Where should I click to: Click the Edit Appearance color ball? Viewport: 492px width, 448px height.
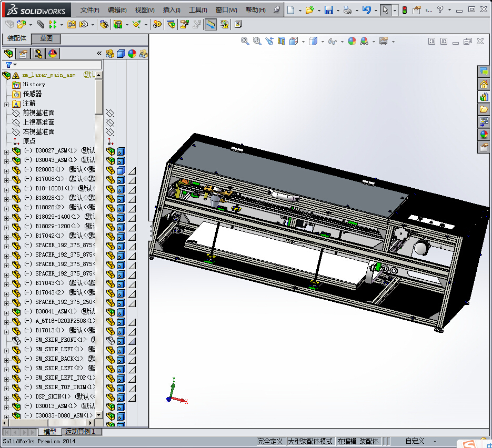352,41
